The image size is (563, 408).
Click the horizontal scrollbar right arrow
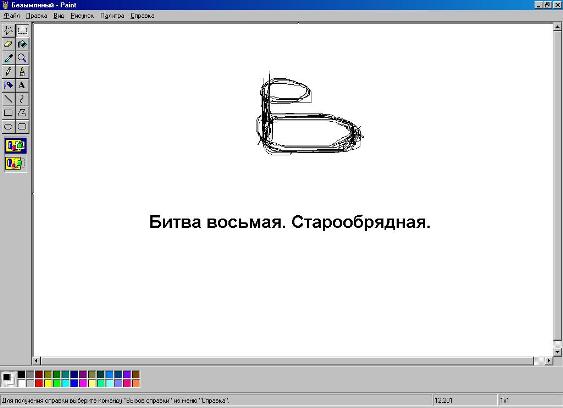tap(549, 360)
